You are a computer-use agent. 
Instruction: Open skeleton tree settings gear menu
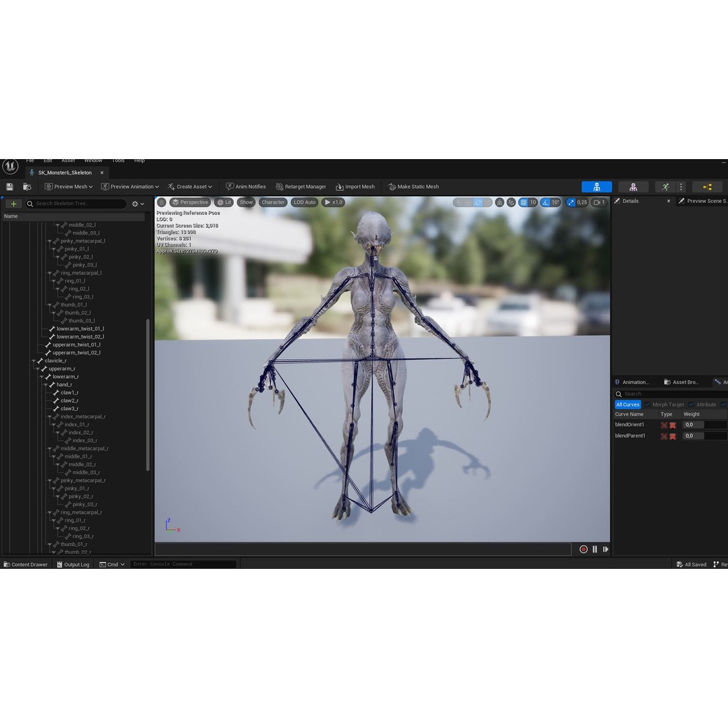(138, 204)
